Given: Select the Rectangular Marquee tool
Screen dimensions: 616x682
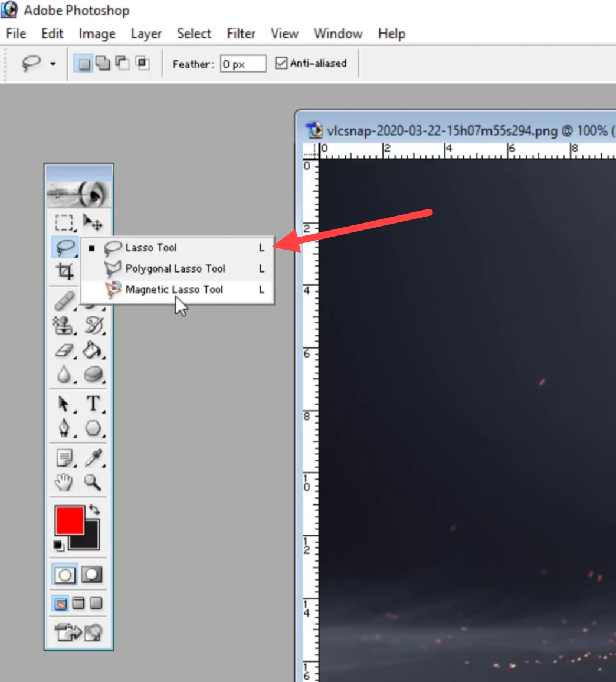Looking at the screenshot, I should click(x=64, y=222).
